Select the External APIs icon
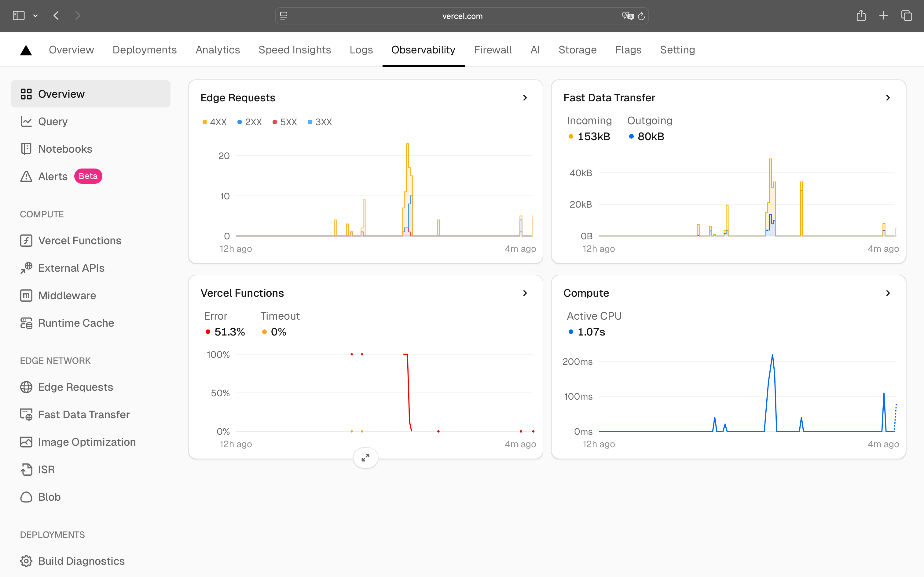 pos(26,268)
